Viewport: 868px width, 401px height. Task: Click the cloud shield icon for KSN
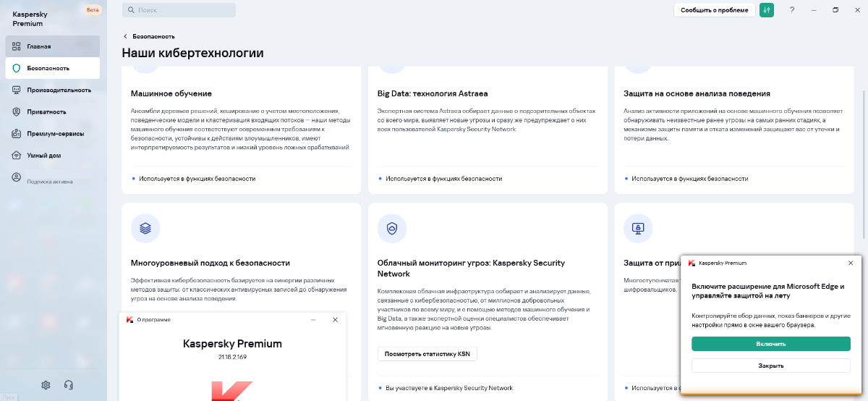tap(392, 228)
